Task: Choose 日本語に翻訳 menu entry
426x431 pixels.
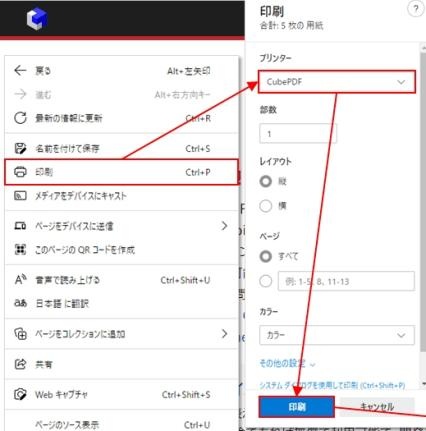Action: [122, 303]
